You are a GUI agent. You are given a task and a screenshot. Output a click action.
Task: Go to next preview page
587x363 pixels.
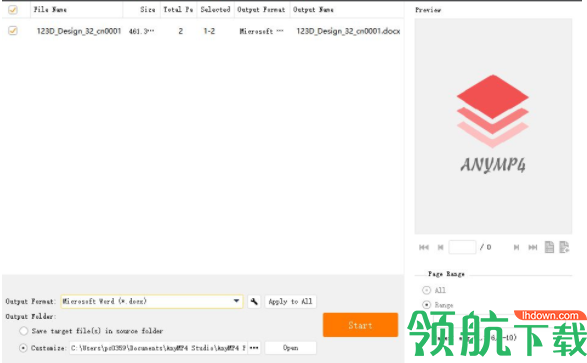(x=516, y=247)
